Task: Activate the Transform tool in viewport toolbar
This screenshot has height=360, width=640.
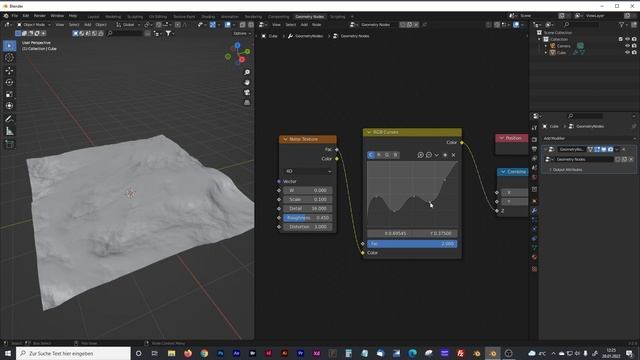Action: click(x=9, y=106)
